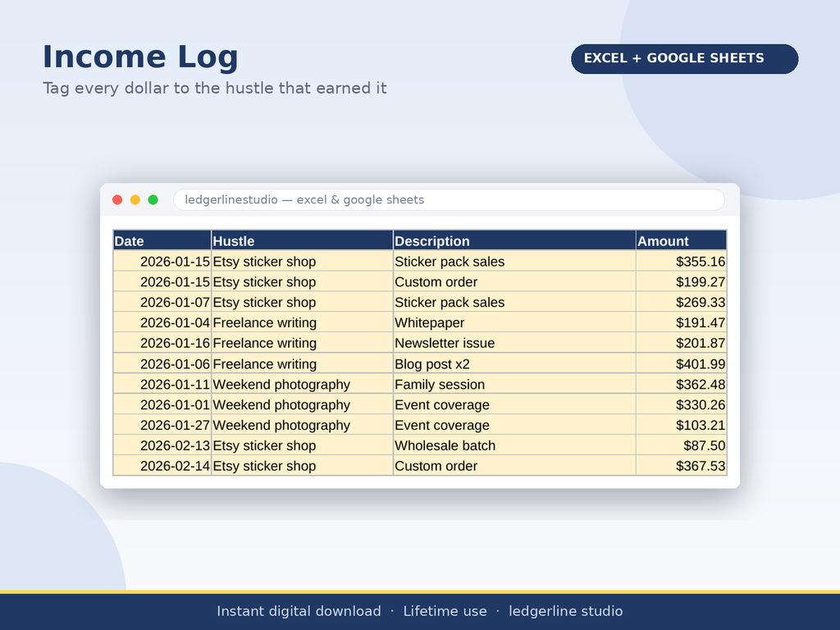Click the date cell 2026-02-13
The image size is (840, 630).
click(x=162, y=445)
